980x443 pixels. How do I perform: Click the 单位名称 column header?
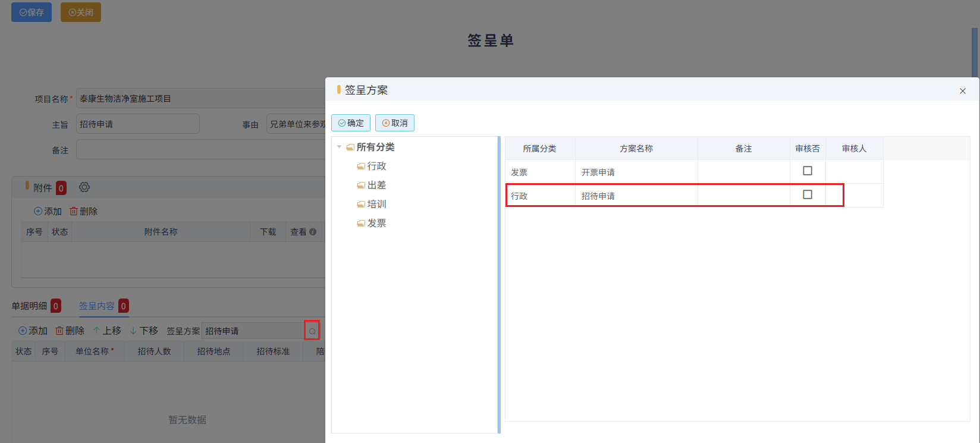[95, 351]
